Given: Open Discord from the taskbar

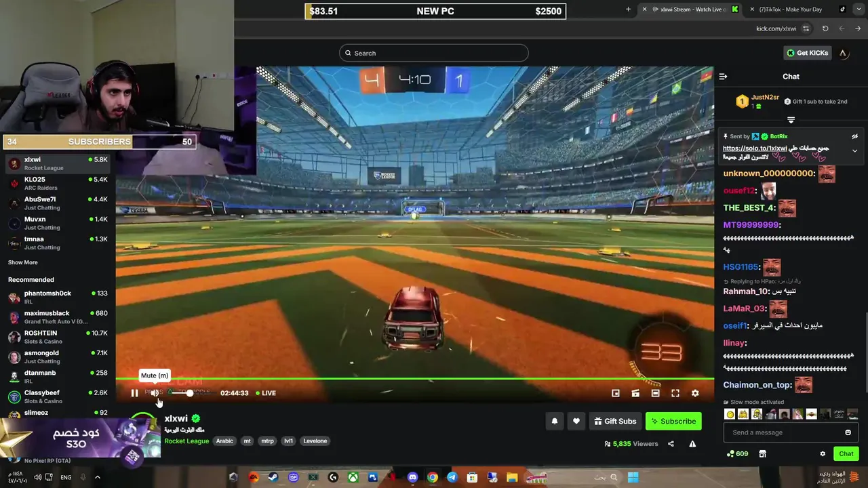Looking at the screenshot, I should [412, 477].
